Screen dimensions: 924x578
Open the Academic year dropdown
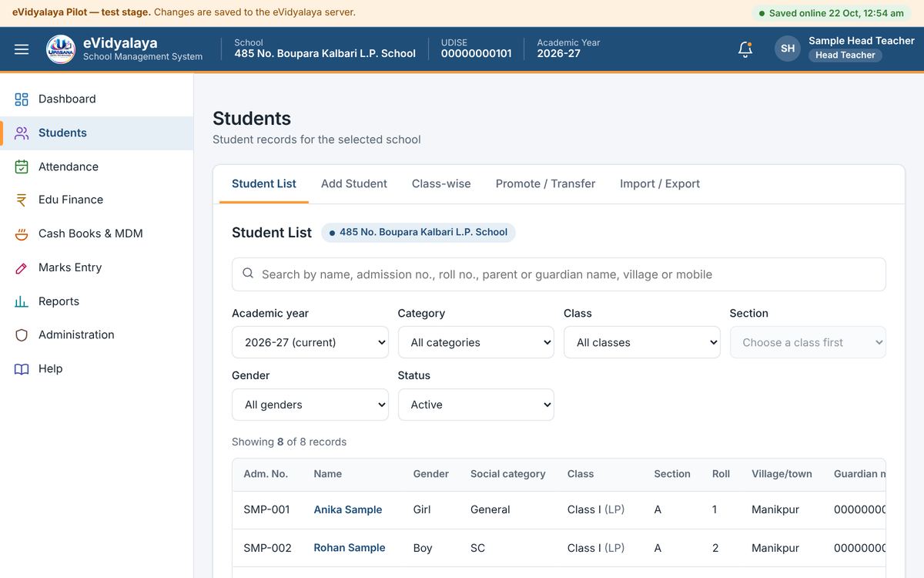point(310,342)
